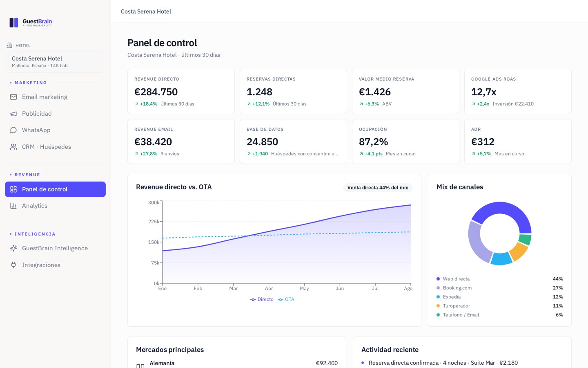Screen dimensions: 588x368
Task: Click Venta directa 44% del mix badge
Action: tap(378, 188)
